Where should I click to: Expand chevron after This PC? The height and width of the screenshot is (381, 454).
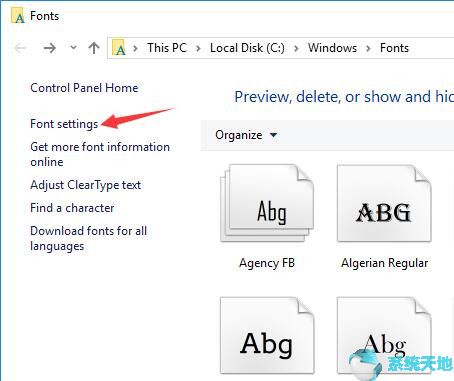tap(198, 49)
